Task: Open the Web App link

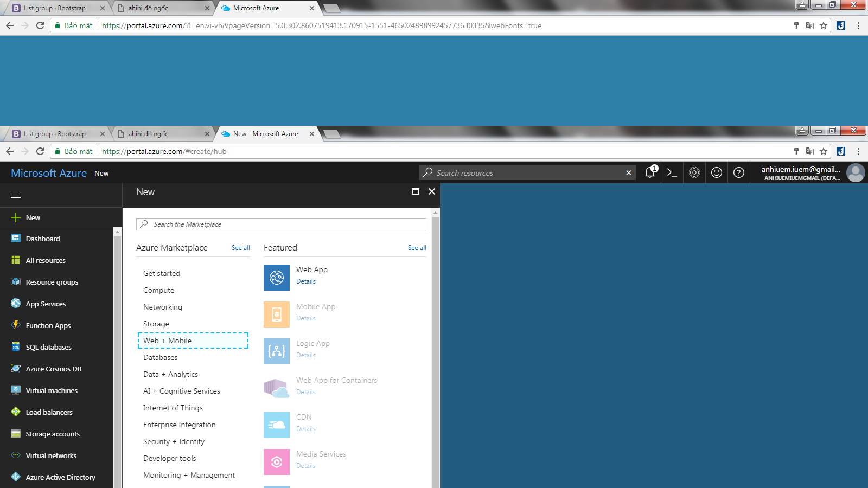Action: point(312,269)
